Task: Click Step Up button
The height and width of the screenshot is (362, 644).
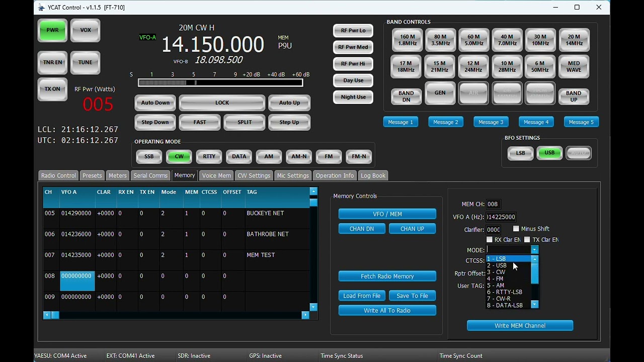Action: [289, 122]
